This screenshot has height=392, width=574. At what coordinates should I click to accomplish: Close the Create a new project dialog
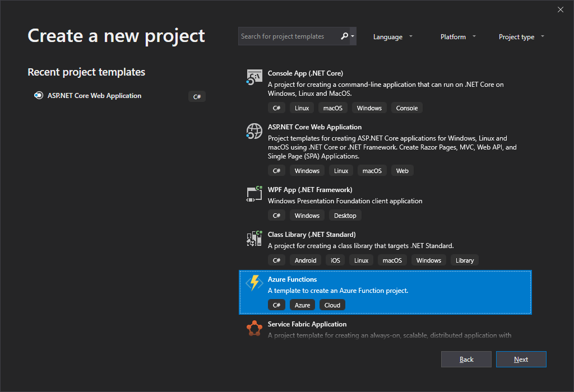(560, 10)
